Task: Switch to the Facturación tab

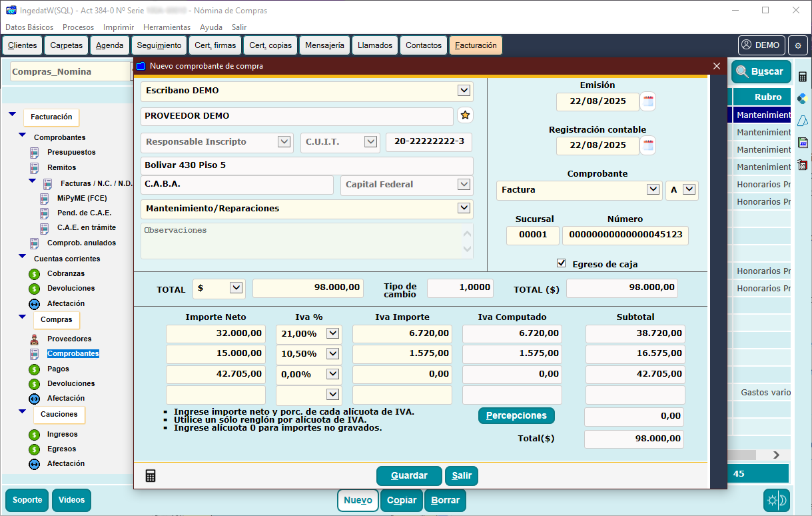Action: (x=476, y=45)
